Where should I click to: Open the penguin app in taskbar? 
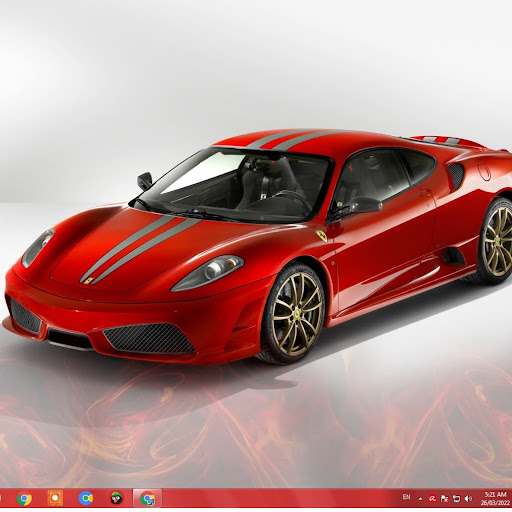pyautogui.click(x=116, y=498)
